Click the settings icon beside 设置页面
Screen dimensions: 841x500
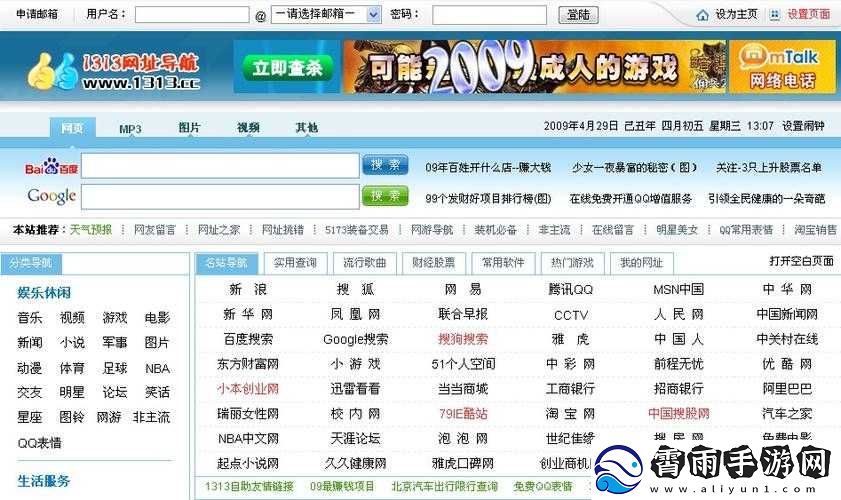click(774, 15)
